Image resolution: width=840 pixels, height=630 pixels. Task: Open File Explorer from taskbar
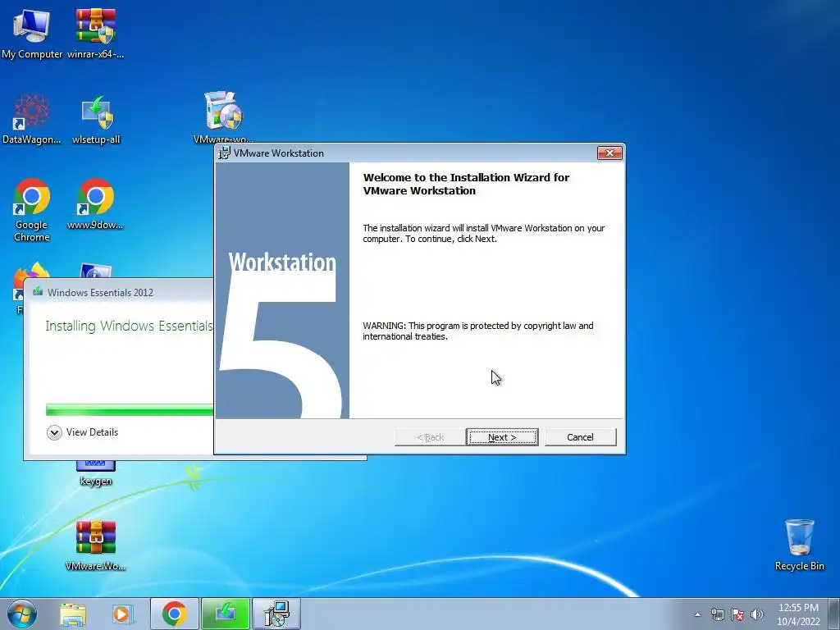(72, 614)
